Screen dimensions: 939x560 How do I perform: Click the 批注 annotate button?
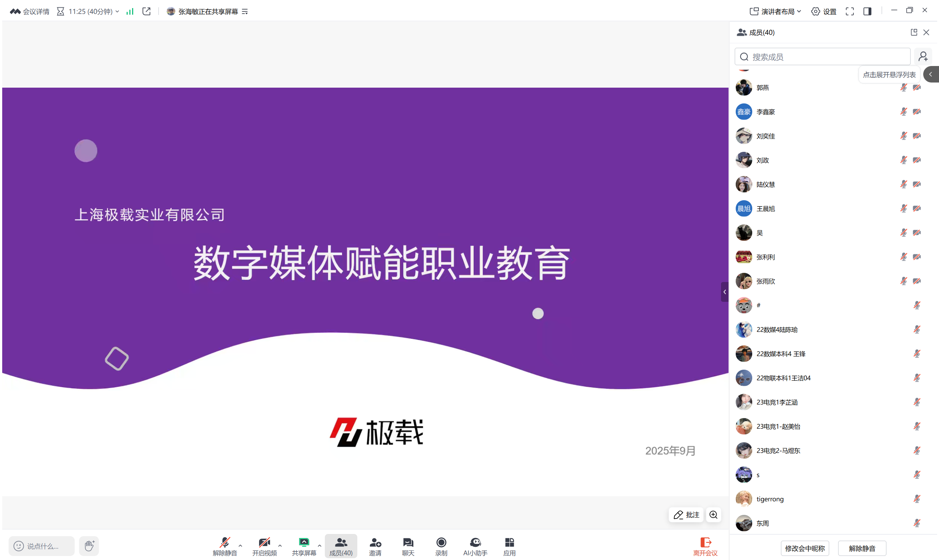tap(686, 515)
